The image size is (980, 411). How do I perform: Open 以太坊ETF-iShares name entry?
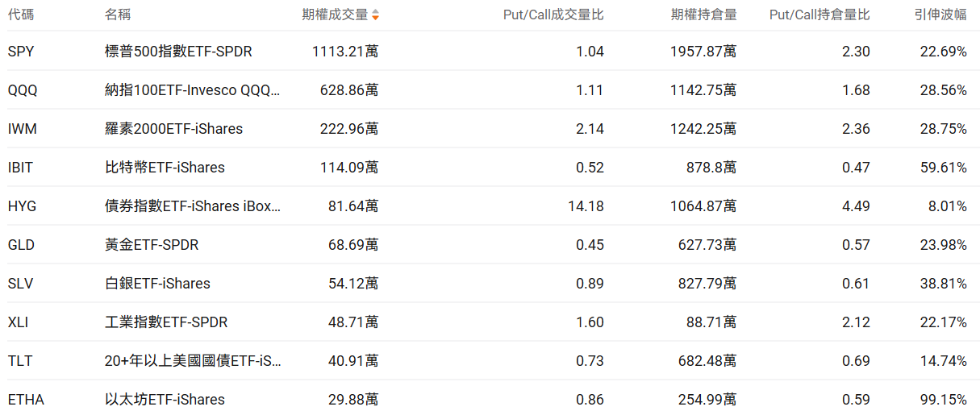(x=165, y=400)
